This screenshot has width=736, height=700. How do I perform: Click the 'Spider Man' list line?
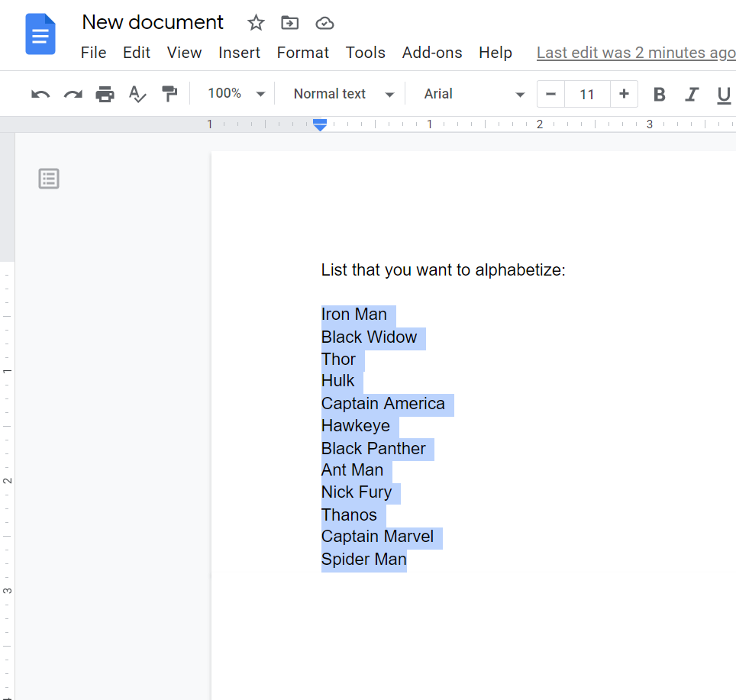[363, 560]
